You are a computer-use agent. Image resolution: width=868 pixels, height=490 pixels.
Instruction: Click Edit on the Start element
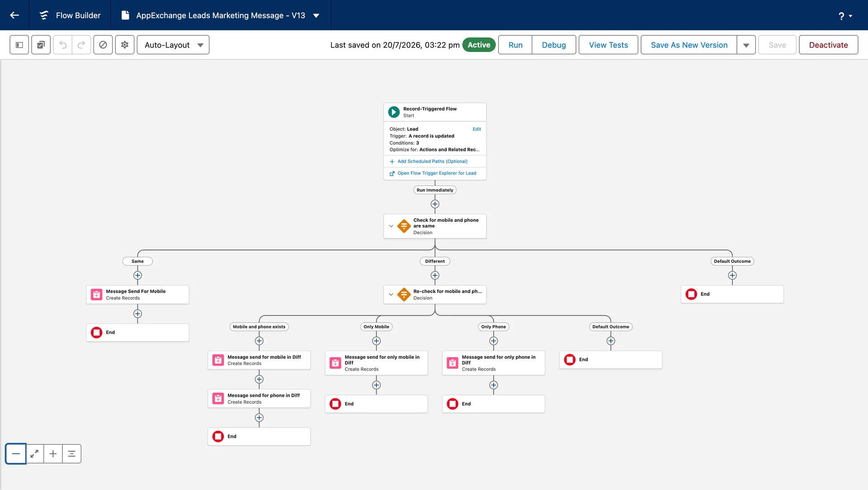pos(476,129)
